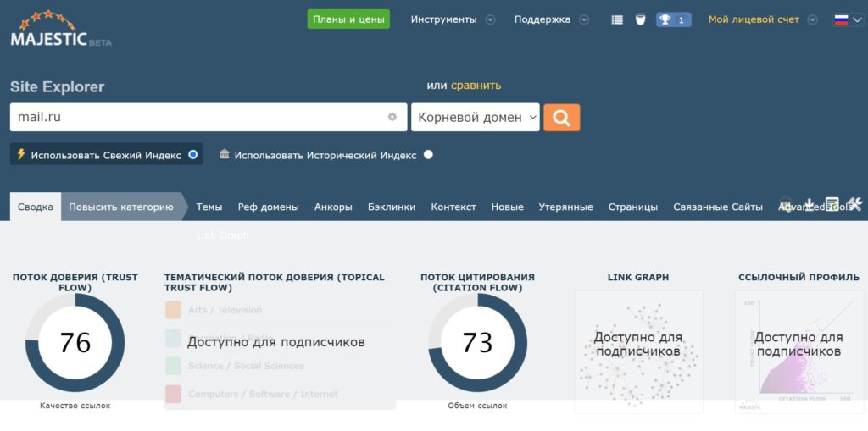868x431 pixels.
Task: Switch to the Реф домены tab
Action: pos(268,207)
